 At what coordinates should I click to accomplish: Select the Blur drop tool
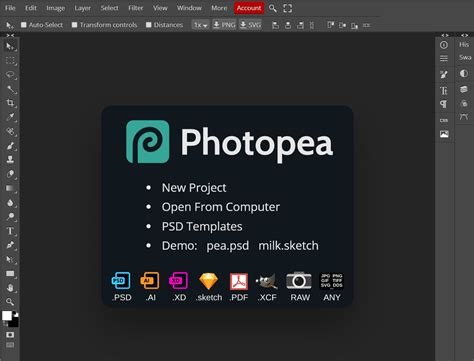(x=10, y=203)
